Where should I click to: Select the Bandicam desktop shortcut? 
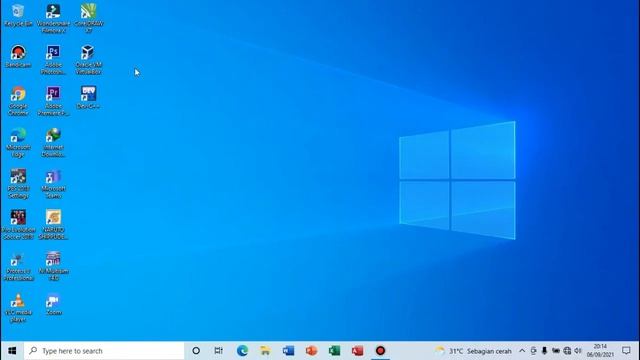click(18, 56)
